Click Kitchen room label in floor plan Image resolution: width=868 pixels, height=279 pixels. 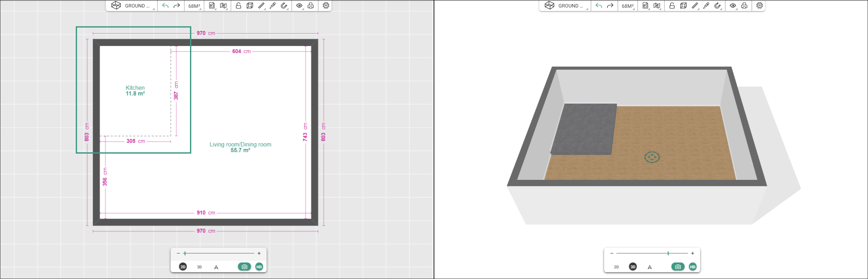pyautogui.click(x=135, y=88)
